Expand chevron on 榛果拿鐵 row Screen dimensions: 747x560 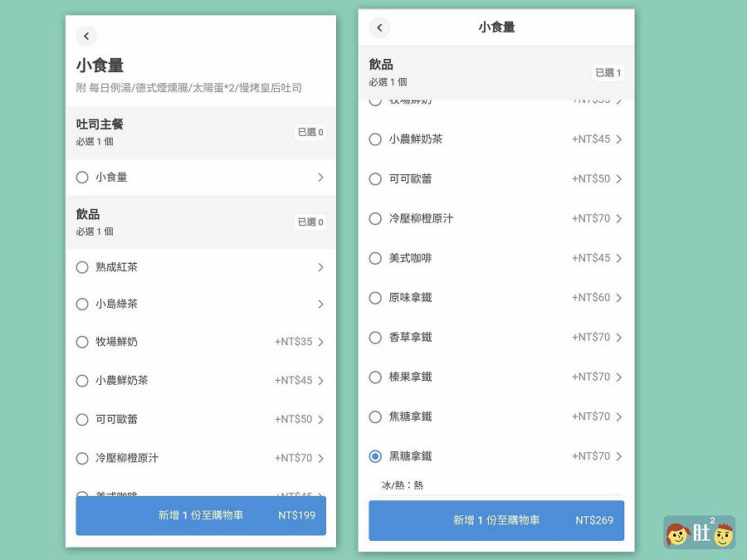(619, 377)
